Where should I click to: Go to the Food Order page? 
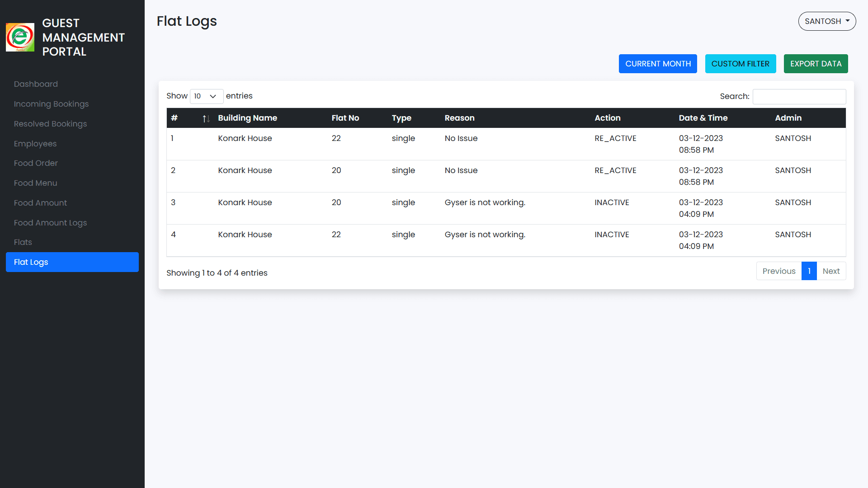(x=36, y=163)
